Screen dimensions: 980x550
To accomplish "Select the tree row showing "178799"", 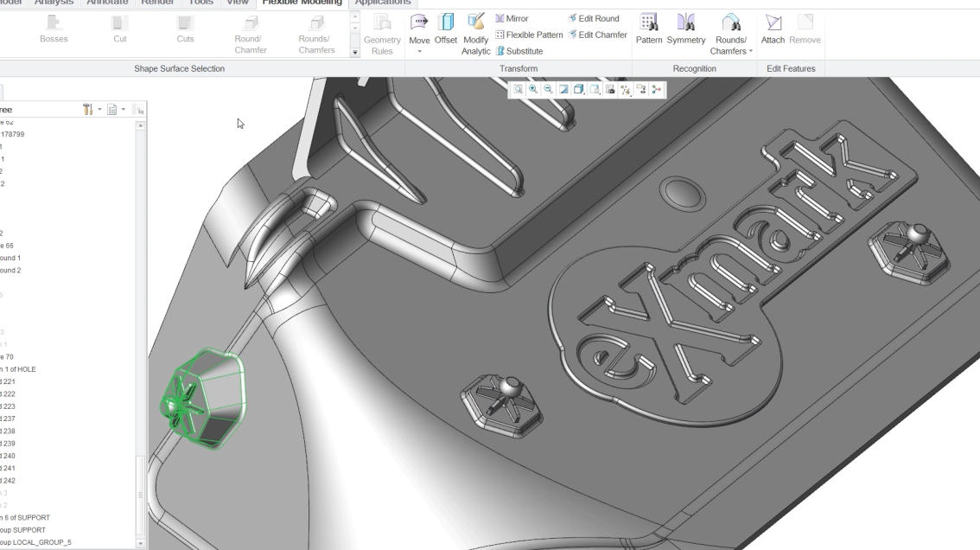I will click(12, 134).
